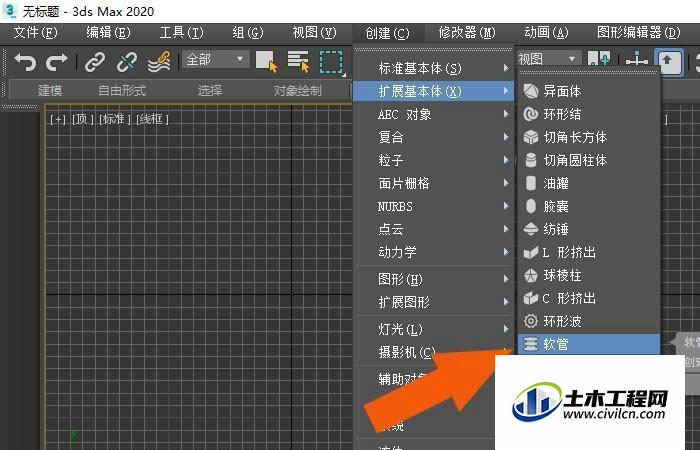Click the 油罐 oil tank icon
Image resolution: width=700 pixels, height=450 pixels.
(x=530, y=183)
